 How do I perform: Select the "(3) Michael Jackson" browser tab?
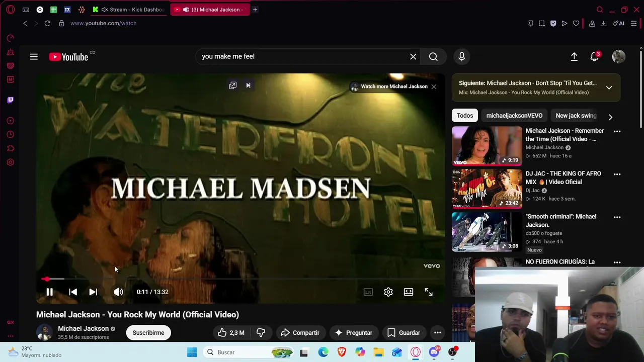point(210,10)
